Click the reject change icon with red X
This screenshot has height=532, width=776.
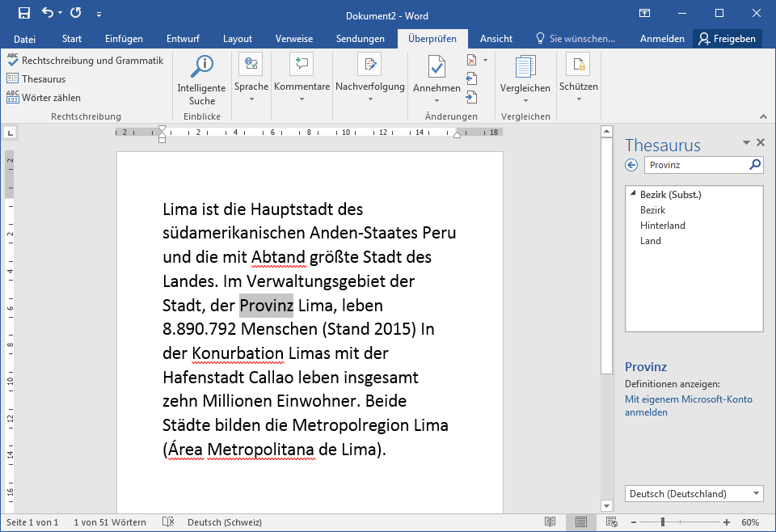pos(471,61)
